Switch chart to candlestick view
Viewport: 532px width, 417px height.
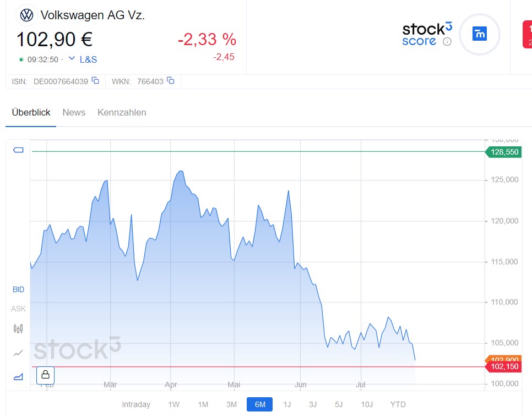[x=18, y=329]
